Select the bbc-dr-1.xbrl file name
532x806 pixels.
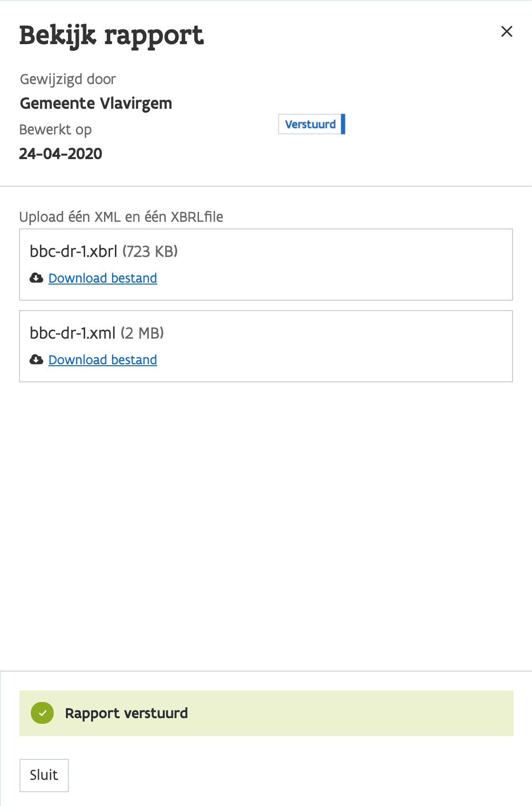tap(73, 251)
